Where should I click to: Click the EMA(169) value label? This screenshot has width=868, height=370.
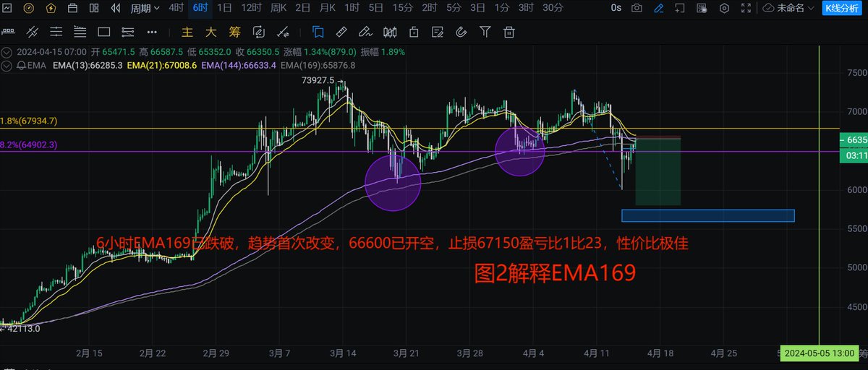pyautogui.click(x=318, y=64)
